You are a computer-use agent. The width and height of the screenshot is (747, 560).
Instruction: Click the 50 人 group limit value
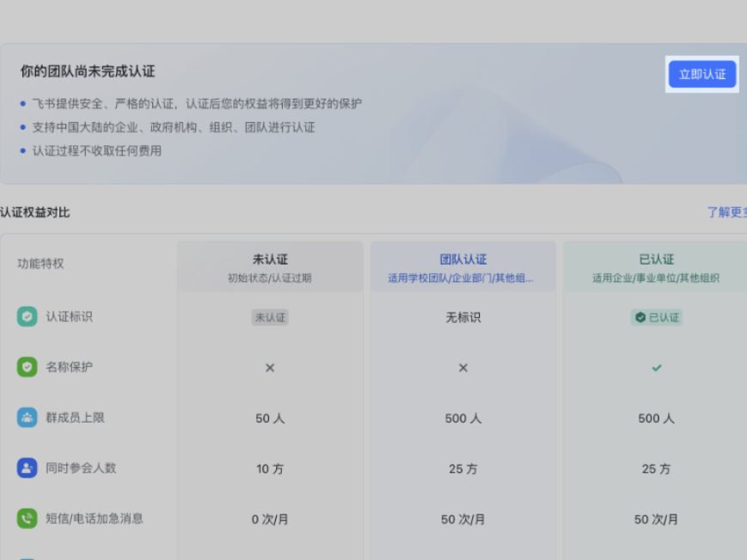[x=270, y=418]
